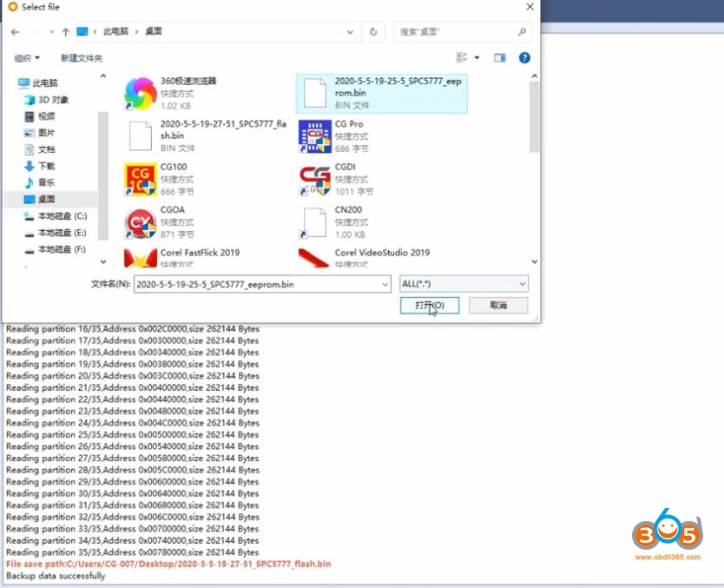Click the CGDI file name text

point(345,167)
